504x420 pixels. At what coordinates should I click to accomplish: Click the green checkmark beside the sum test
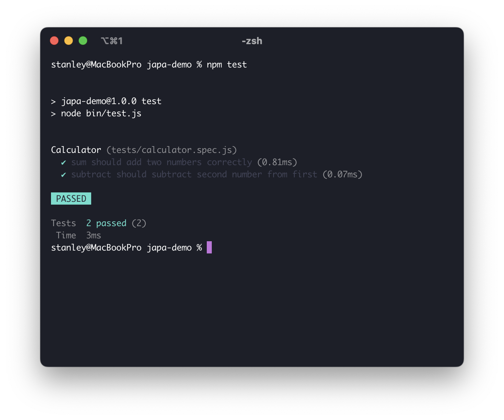pos(64,163)
